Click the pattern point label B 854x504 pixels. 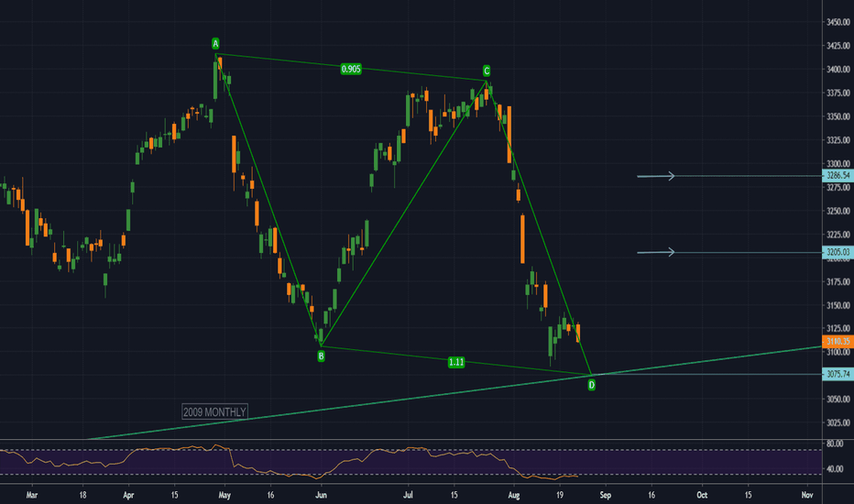(322, 356)
